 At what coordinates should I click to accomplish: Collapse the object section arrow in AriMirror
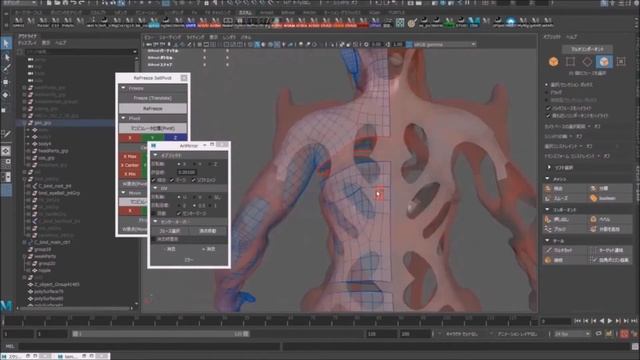(155, 156)
